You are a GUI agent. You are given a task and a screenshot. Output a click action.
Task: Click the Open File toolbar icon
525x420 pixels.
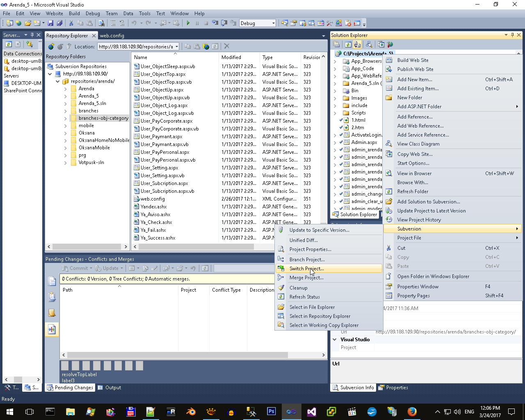click(27, 23)
